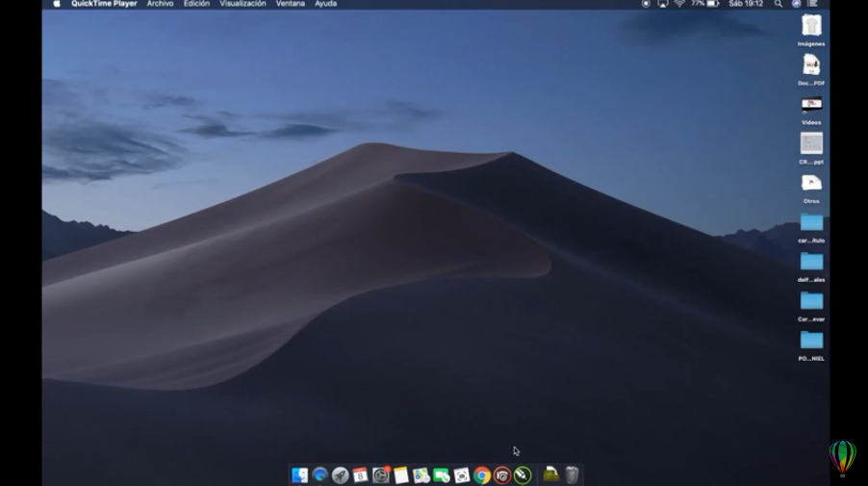Open the Trash in the Dock
Viewport: 868px width, 486px height.
point(572,474)
